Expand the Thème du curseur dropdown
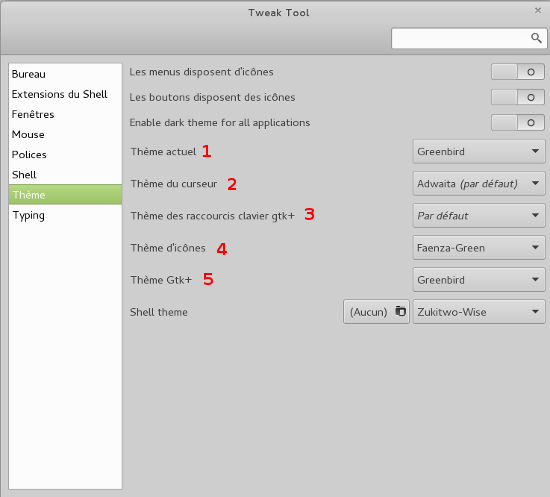The height and width of the screenshot is (497, 550). click(479, 183)
